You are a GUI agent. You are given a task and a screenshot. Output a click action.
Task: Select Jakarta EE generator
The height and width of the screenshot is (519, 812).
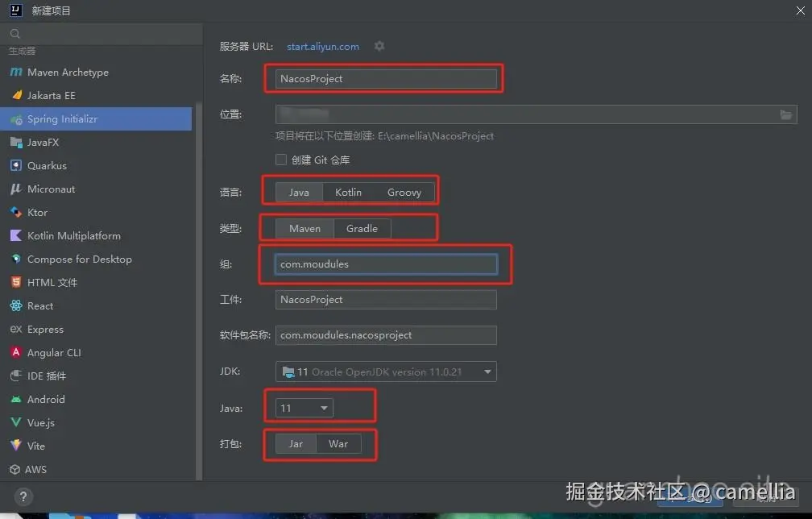97,95
